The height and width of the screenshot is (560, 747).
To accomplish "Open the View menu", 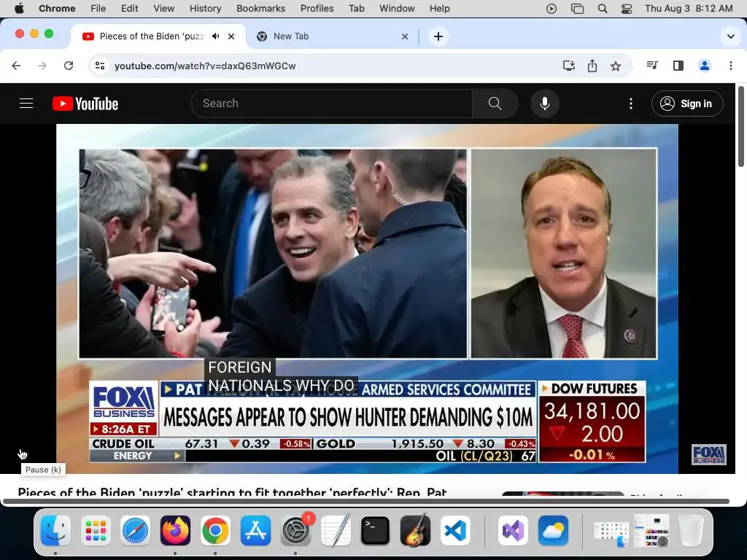I will click(164, 9).
